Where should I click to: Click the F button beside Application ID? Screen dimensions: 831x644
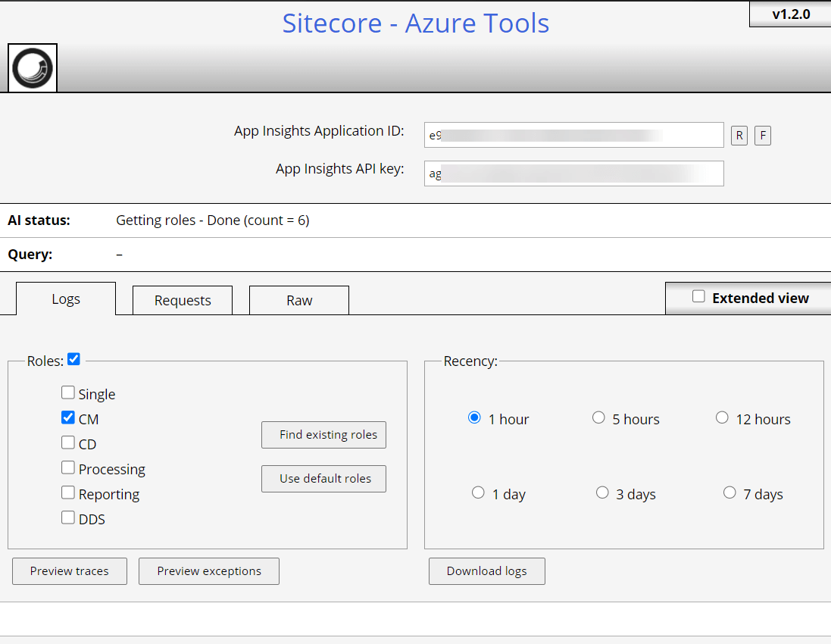coord(763,136)
